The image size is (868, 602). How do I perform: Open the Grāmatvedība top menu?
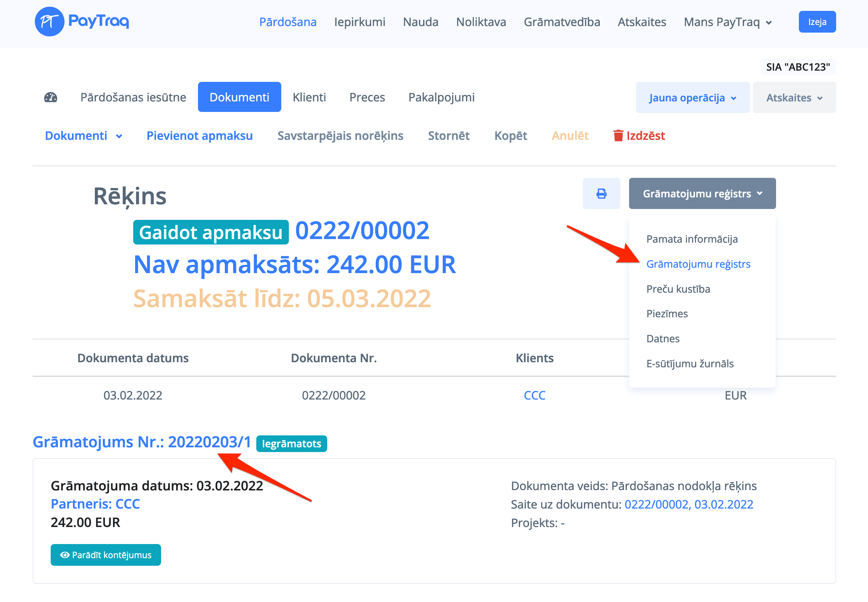[561, 22]
